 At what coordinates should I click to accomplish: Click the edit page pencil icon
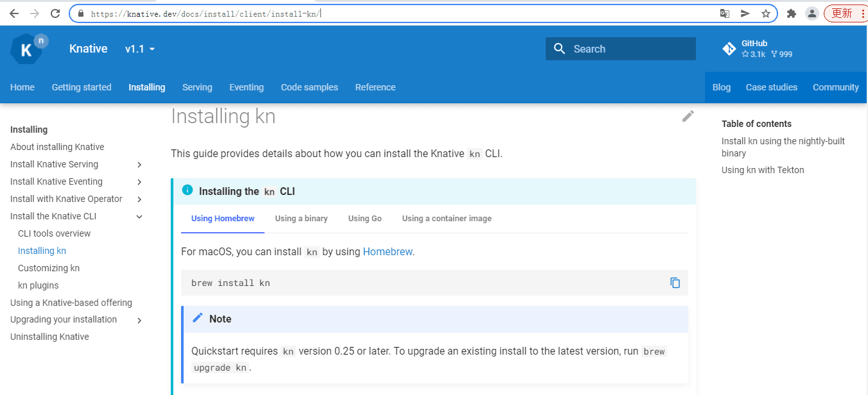[x=688, y=116]
